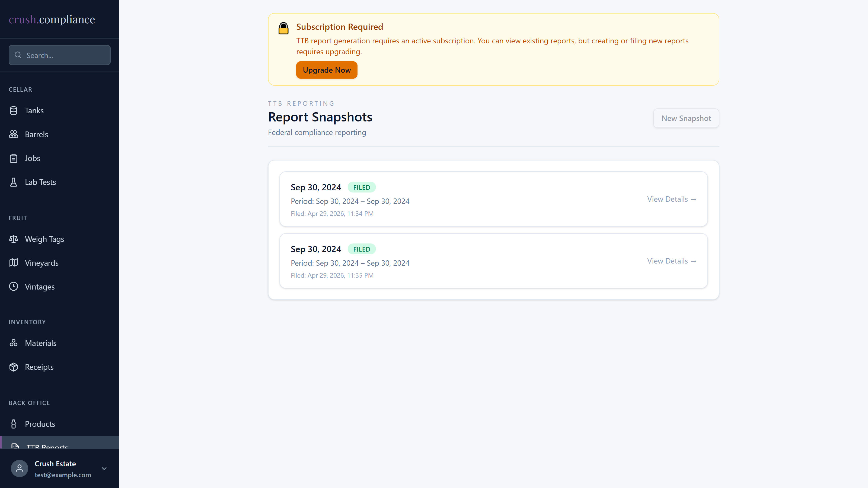View Details of snapshot filed 11:35 PM
Image resolution: width=868 pixels, height=488 pixels.
coord(672,261)
